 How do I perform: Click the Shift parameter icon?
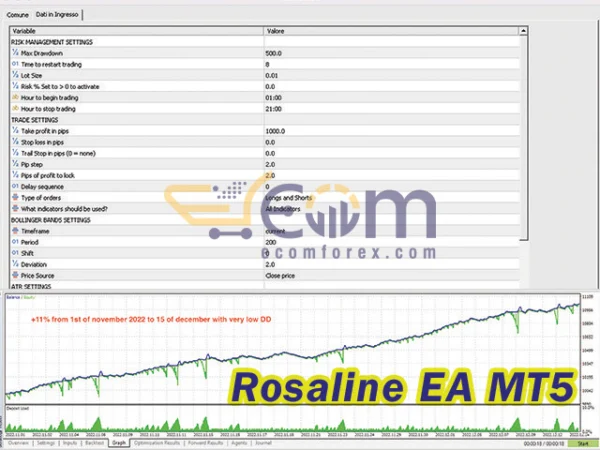coord(15,253)
